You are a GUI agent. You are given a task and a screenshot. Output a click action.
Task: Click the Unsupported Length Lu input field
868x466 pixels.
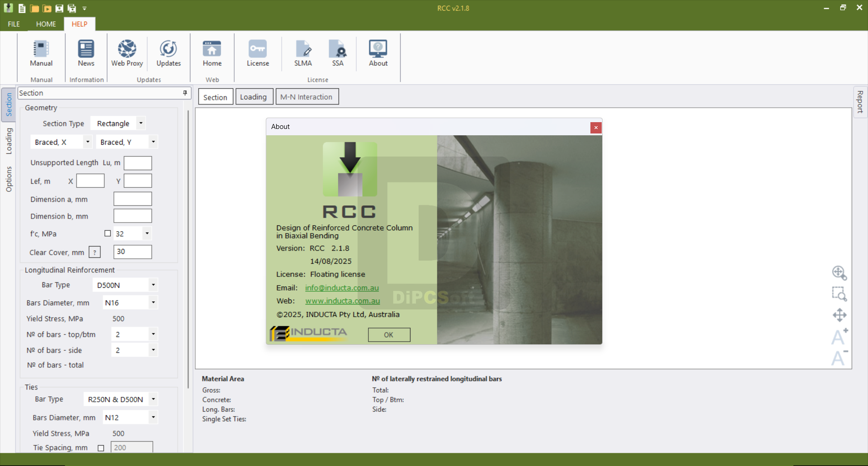point(138,163)
